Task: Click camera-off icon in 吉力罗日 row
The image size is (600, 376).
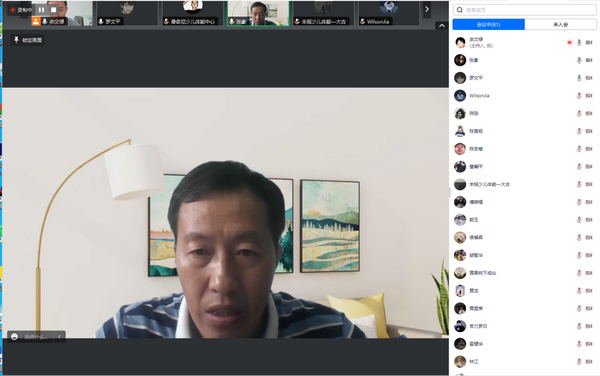Action: pos(589,326)
